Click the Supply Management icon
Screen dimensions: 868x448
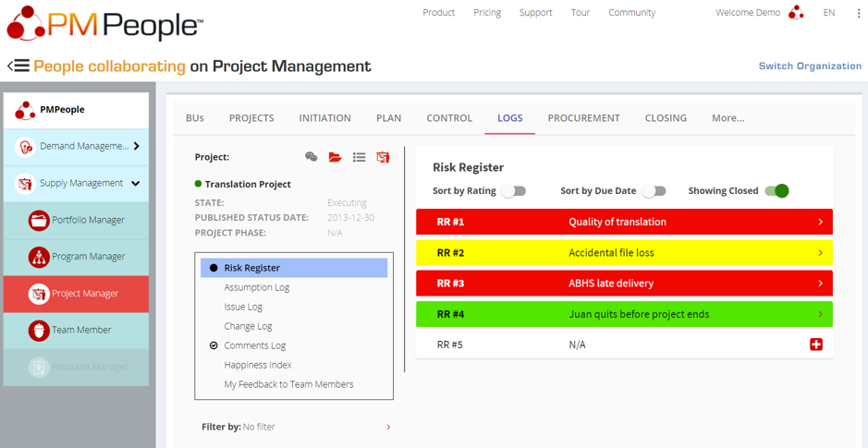point(25,184)
